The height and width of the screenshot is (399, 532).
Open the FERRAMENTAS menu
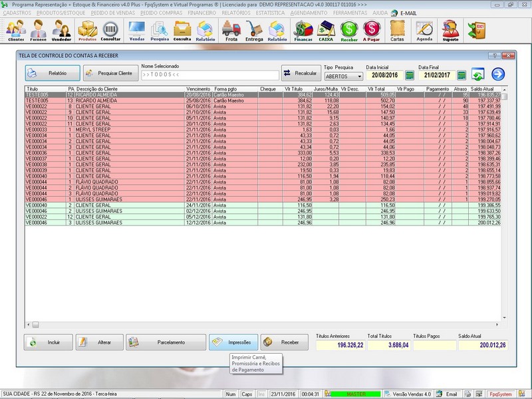pyautogui.click(x=350, y=13)
